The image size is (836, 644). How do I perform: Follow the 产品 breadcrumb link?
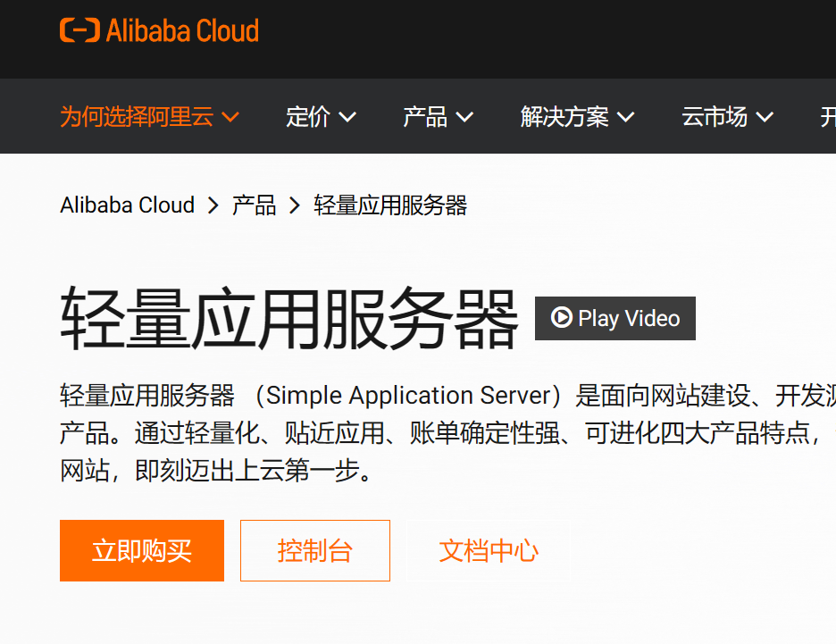tap(254, 205)
